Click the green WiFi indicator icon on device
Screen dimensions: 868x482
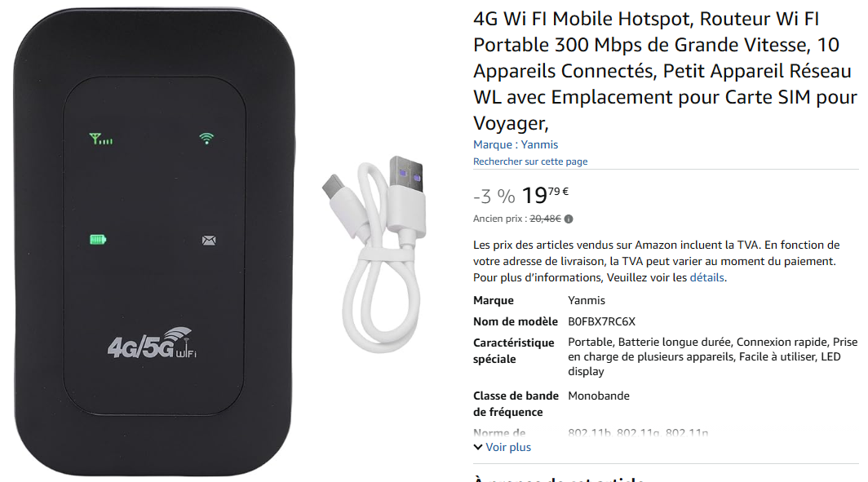pos(206,139)
